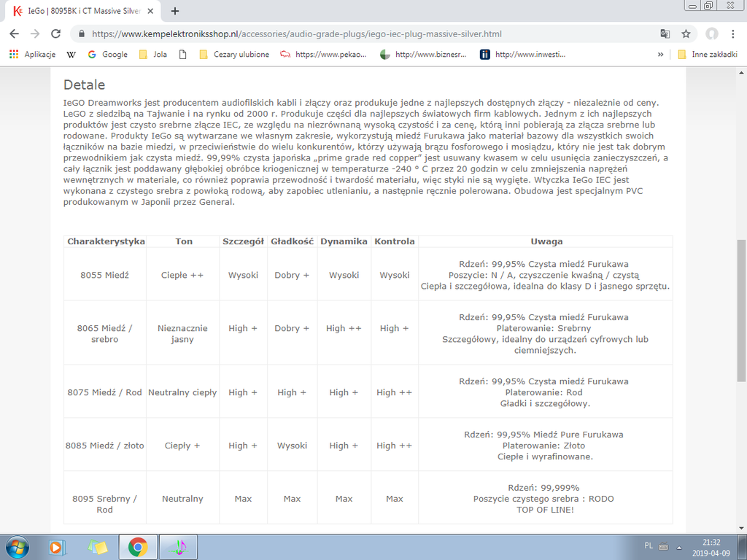Screen dimensions: 747x560
Task: Select the 8085 Miedź / złoto cell
Action: [105, 446]
